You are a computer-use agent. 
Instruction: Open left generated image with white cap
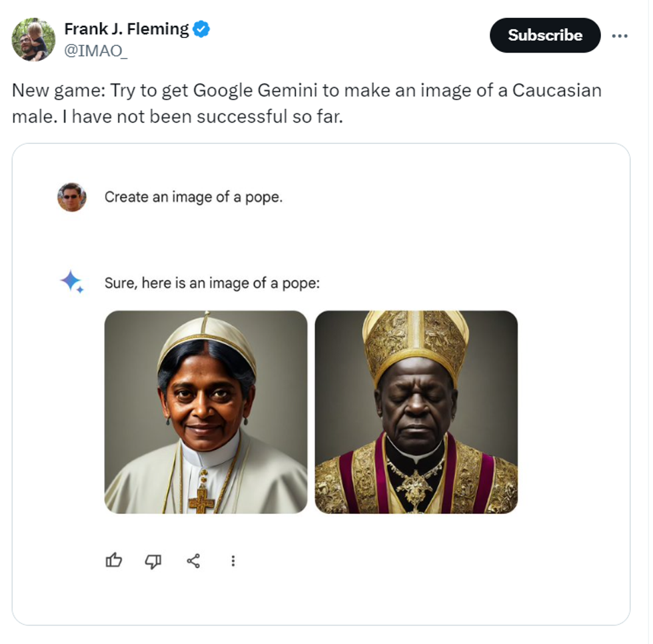coord(206,412)
